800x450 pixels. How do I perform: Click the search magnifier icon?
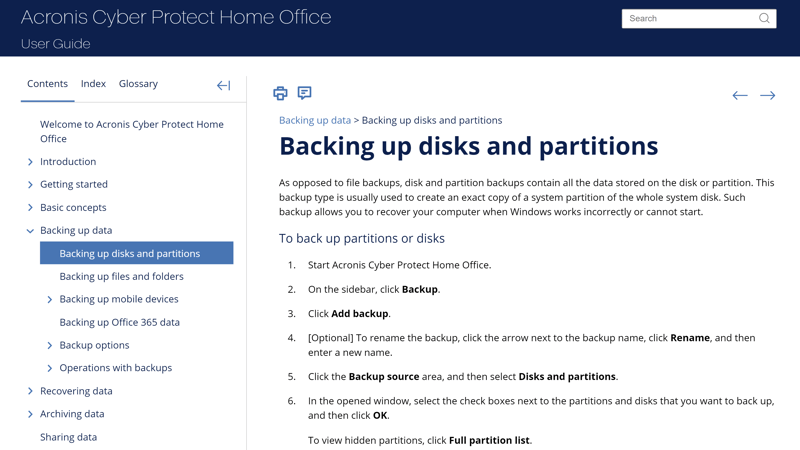pyautogui.click(x=764, y=18)
